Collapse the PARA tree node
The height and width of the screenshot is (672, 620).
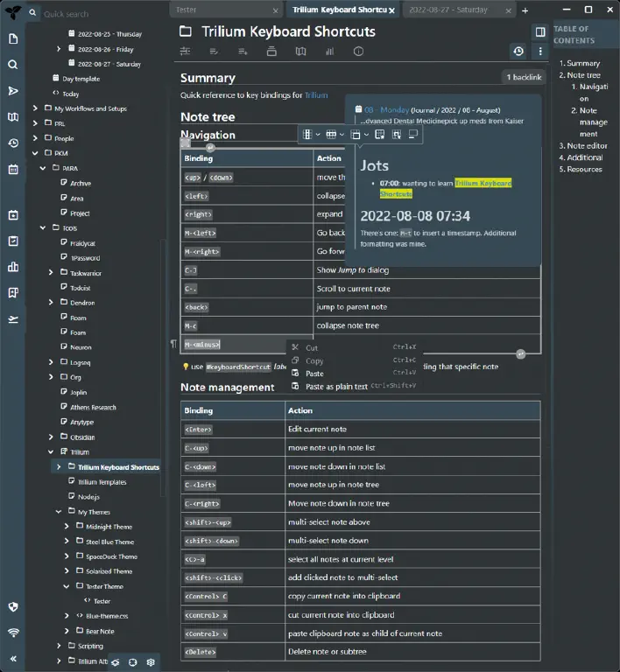pyautogui.click(x=43, y=168)
